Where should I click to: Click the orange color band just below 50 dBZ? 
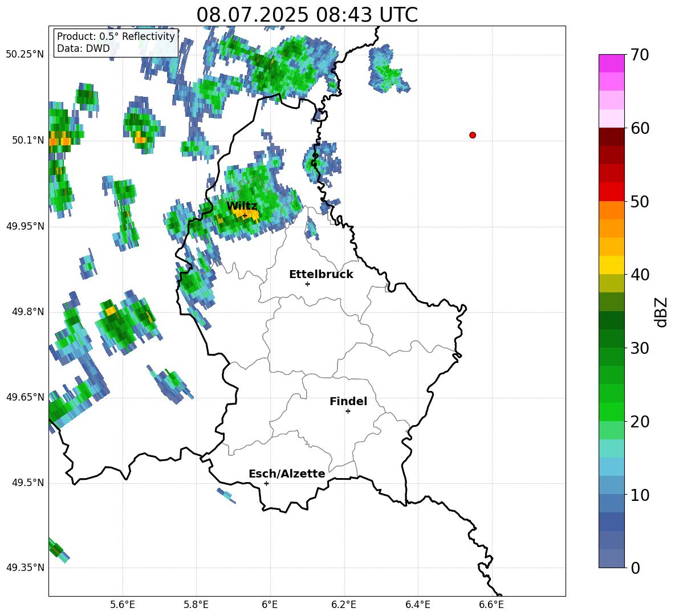click(612, 210)
